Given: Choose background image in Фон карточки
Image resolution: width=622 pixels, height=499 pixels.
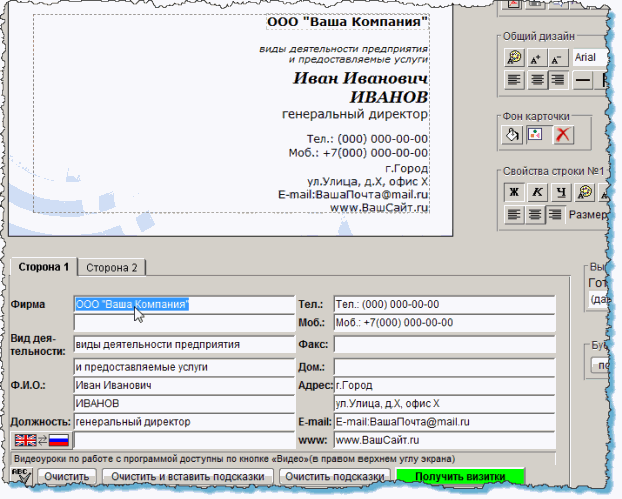Looking at the screenshot, I should [x=536, y=133].
